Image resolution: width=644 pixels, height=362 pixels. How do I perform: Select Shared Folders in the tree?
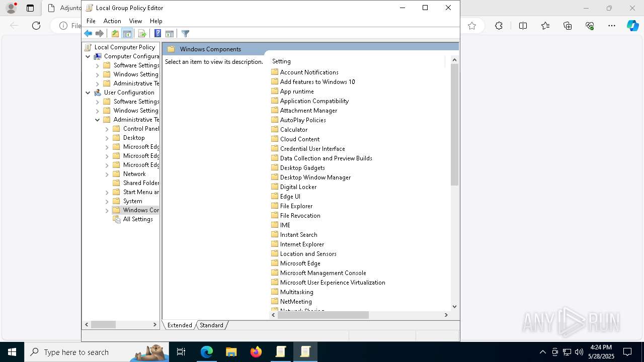(x=141, y=183)
